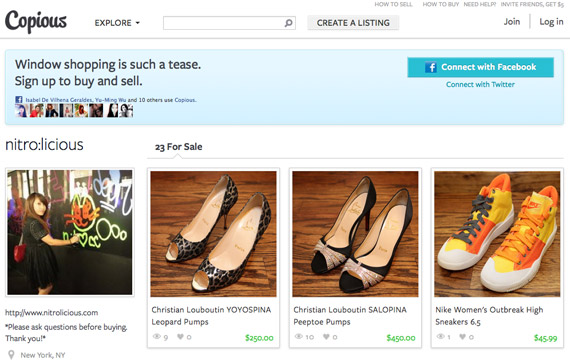Focus the search input field
Image resolution: width=570 pixels, height=364 pixels.
(x=229, y=23)
